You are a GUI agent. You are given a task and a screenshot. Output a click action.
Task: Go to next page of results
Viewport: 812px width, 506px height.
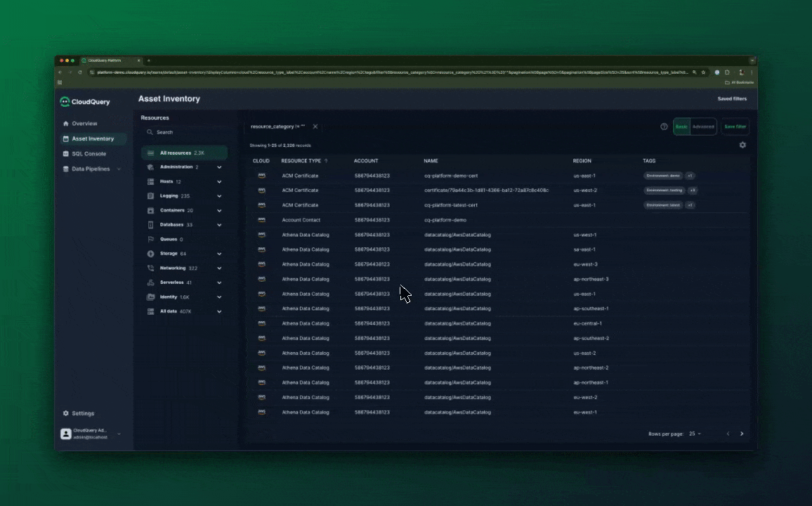(742, 434)
